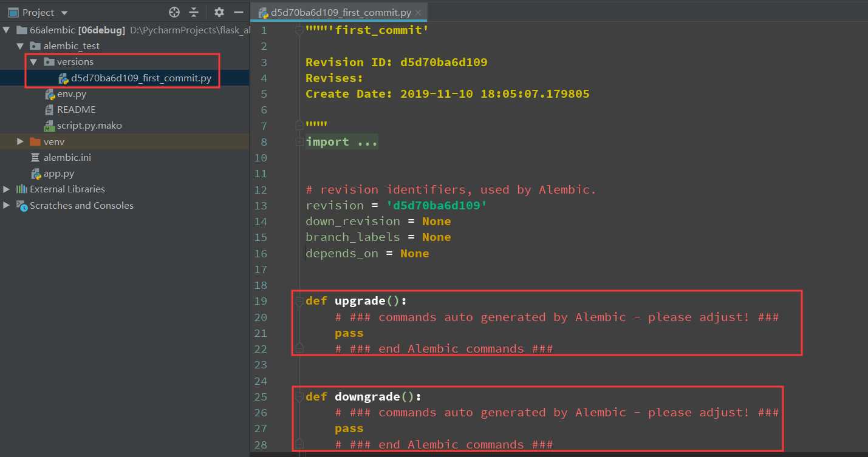
Task: Click the Scratches and Consoles icon
Action: 22,205
